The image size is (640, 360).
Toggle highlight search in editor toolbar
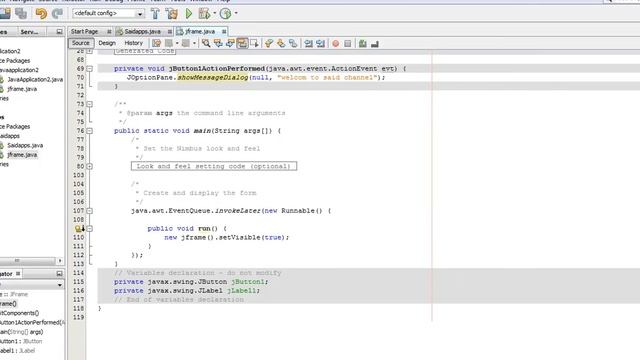coord(242,43)
